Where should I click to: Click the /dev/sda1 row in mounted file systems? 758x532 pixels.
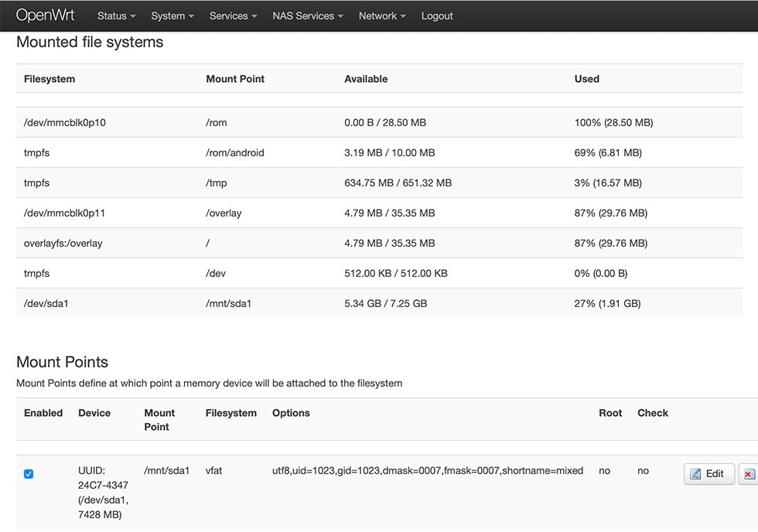46,304
